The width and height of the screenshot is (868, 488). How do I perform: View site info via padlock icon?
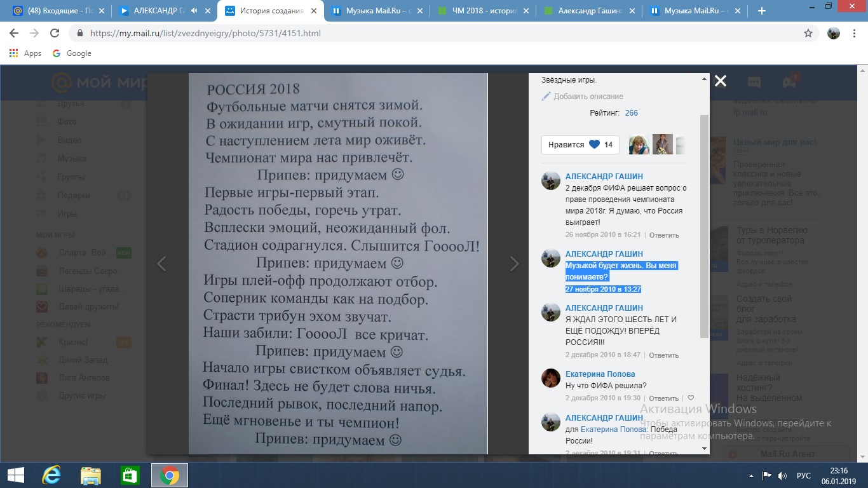[80, 33]
